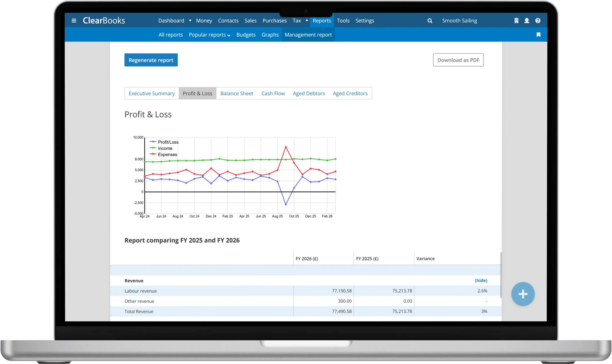This screenshot has height=364, width=612.
Task: Click Download as PDF
Action: tap(458, 60)
